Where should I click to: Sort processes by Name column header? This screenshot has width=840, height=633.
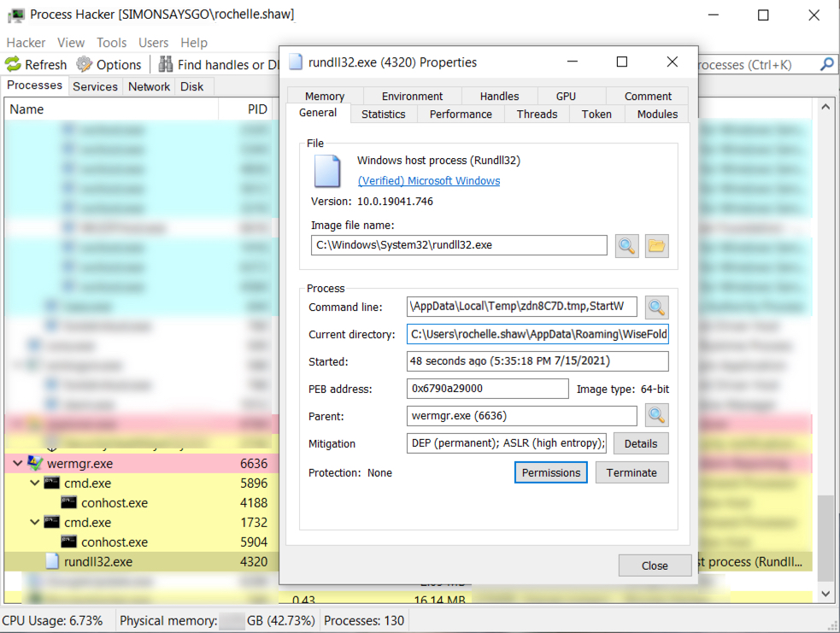pyautogui.click(x=111, y=109)
